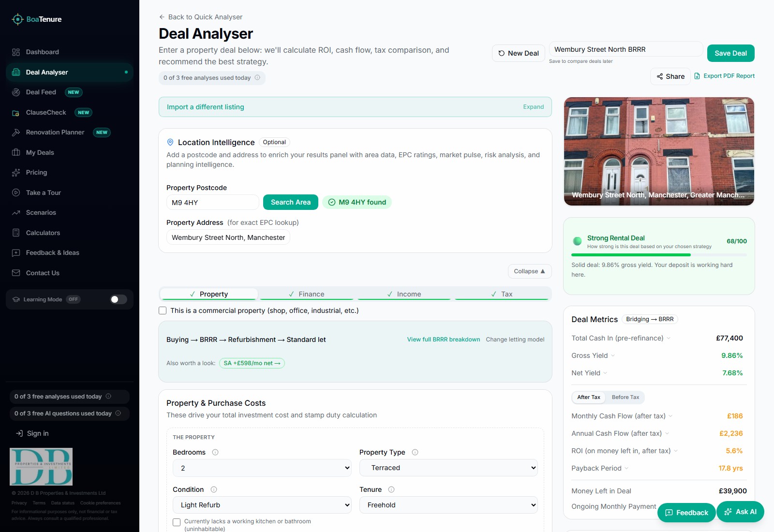Viewport: 774px width, 532px height.
Task: Check the commercial property checkbox
Action: [x=163, y=310]
